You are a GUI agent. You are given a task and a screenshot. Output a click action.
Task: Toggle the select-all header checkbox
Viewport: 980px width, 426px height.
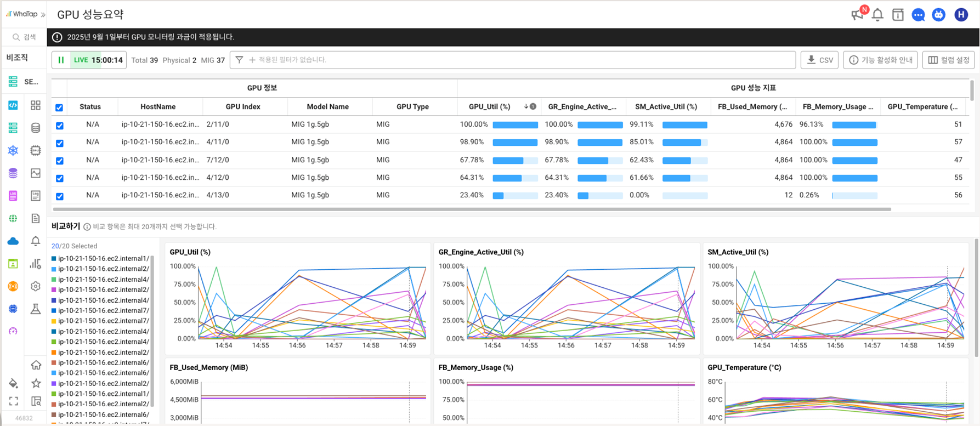point(59,107)
